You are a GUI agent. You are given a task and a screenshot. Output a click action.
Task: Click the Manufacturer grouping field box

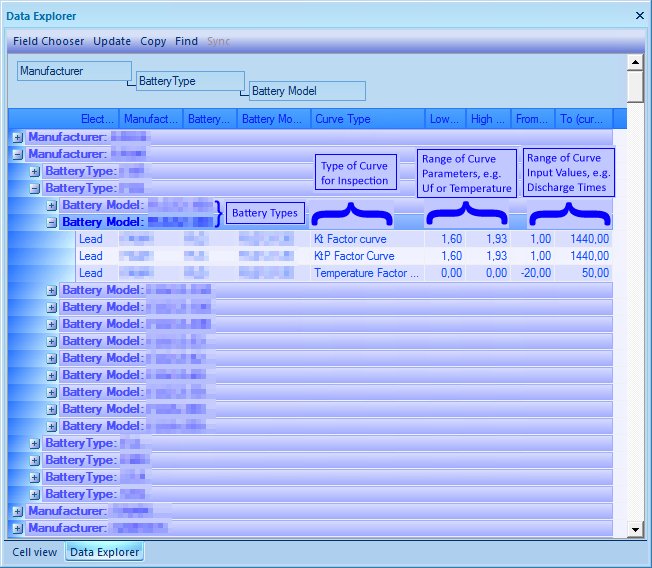74,71
